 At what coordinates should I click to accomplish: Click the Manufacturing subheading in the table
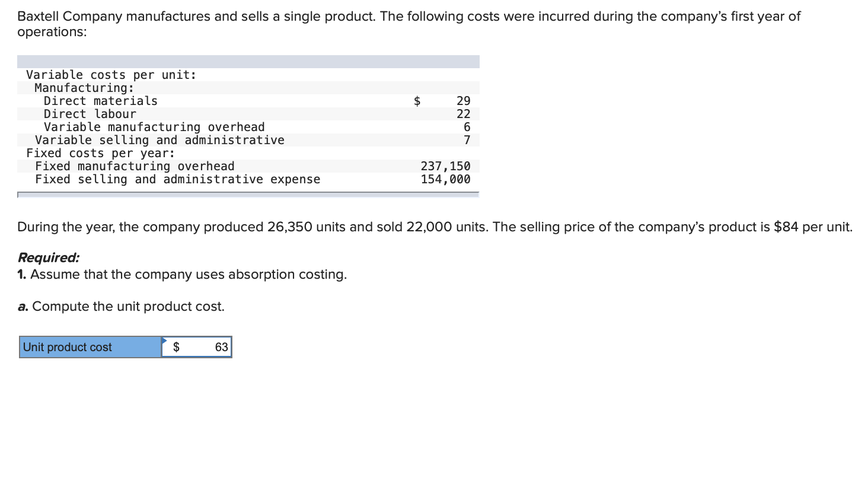pos(84,88)
